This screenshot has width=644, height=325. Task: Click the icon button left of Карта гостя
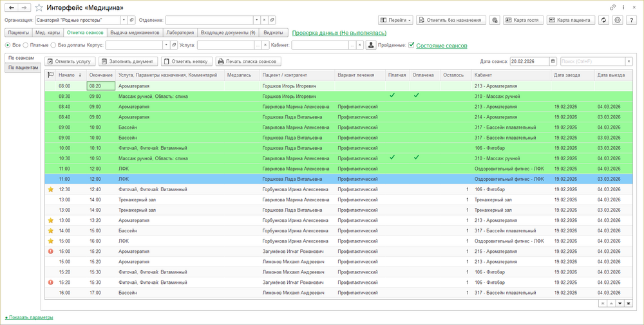[495, 20]
